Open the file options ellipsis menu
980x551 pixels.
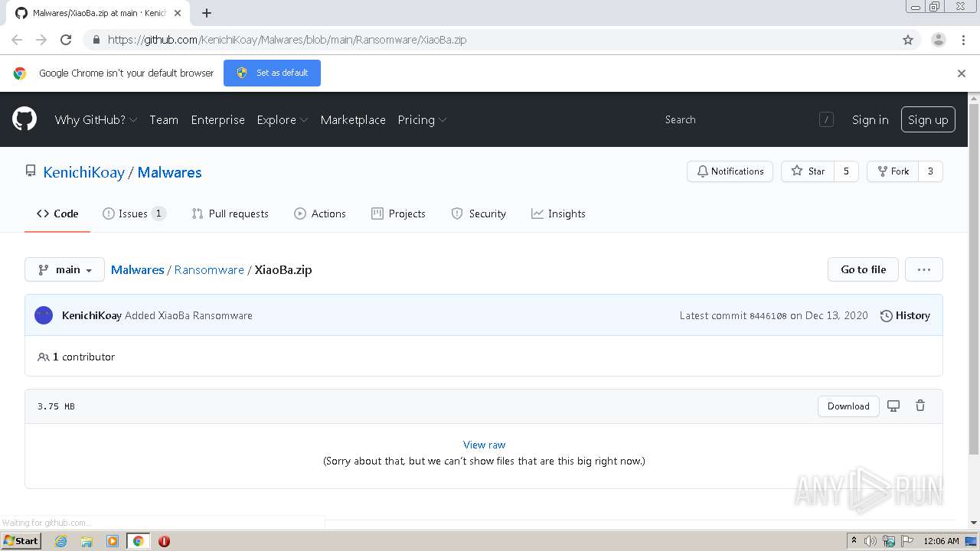[923, 269]
